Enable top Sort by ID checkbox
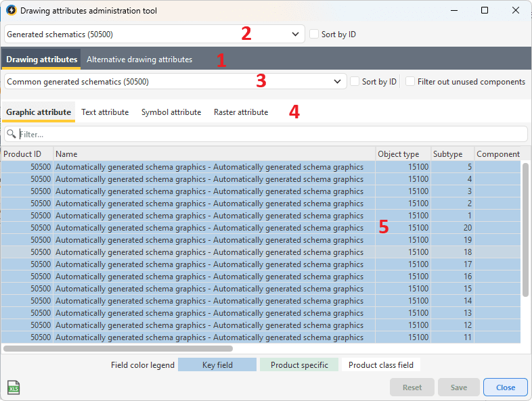The height and width of the screenshot is (401, 532). click(x=314, y=34)
